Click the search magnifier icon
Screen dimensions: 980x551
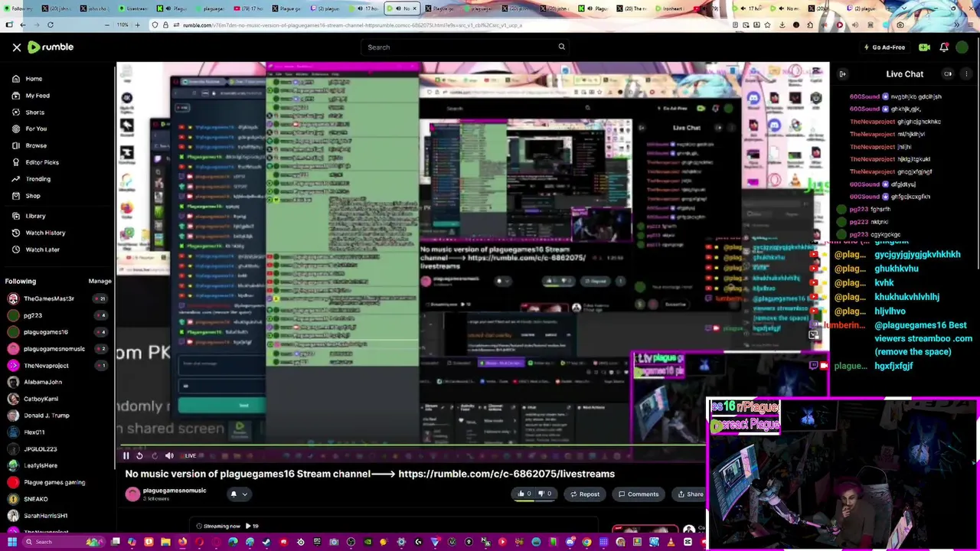click(x=561, y=47)
